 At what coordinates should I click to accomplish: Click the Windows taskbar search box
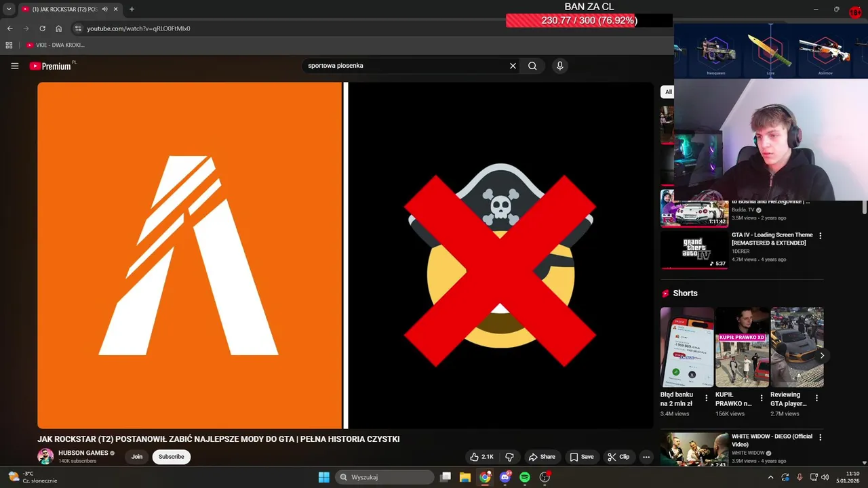tap(385, 477)
